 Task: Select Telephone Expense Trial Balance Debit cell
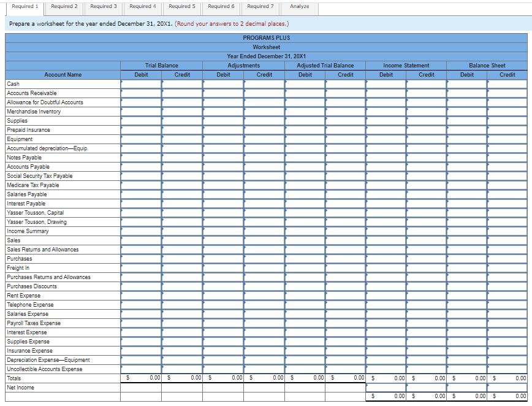click(x=141, y=304)
